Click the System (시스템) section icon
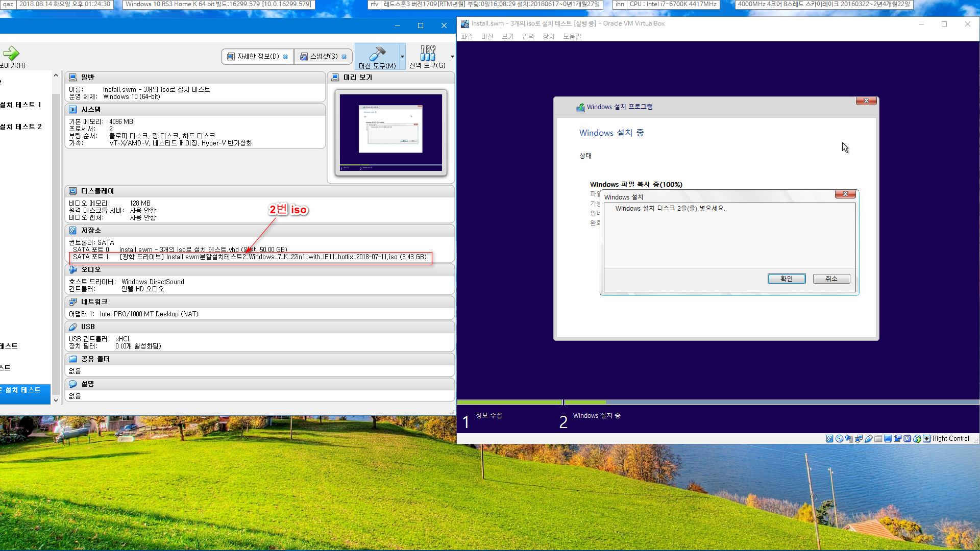Screen dimensions: 980x551 [x=73, y=109]
